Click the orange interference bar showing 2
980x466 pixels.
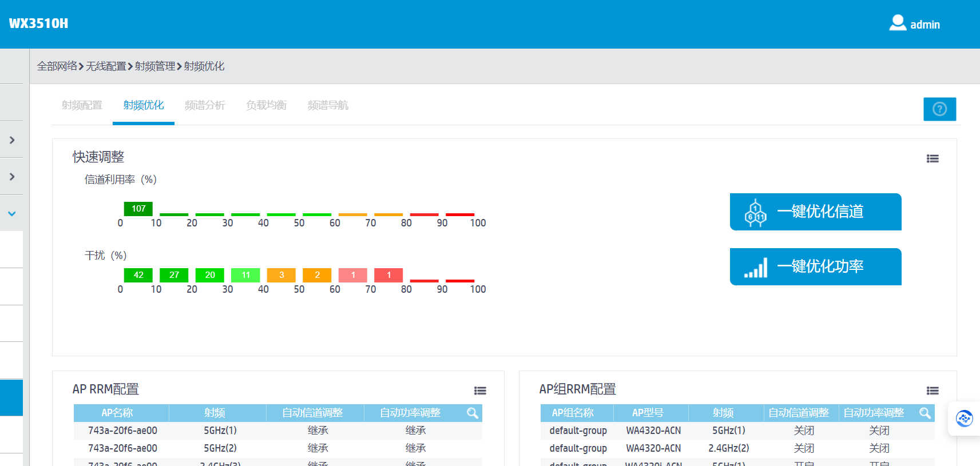pos(317,275)
